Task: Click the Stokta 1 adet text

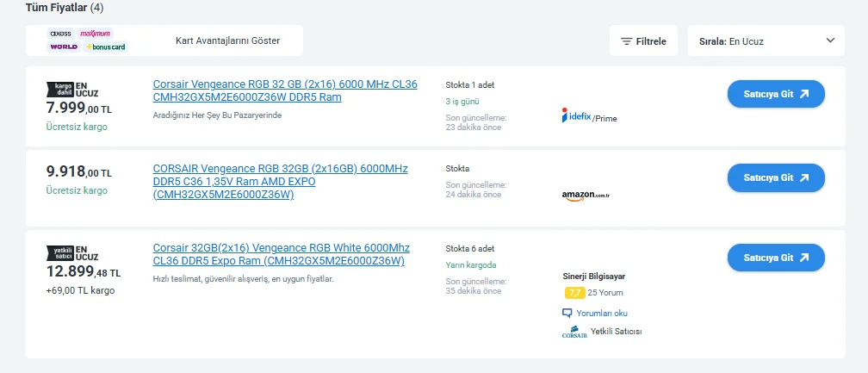Action: [x=470, y=85]
